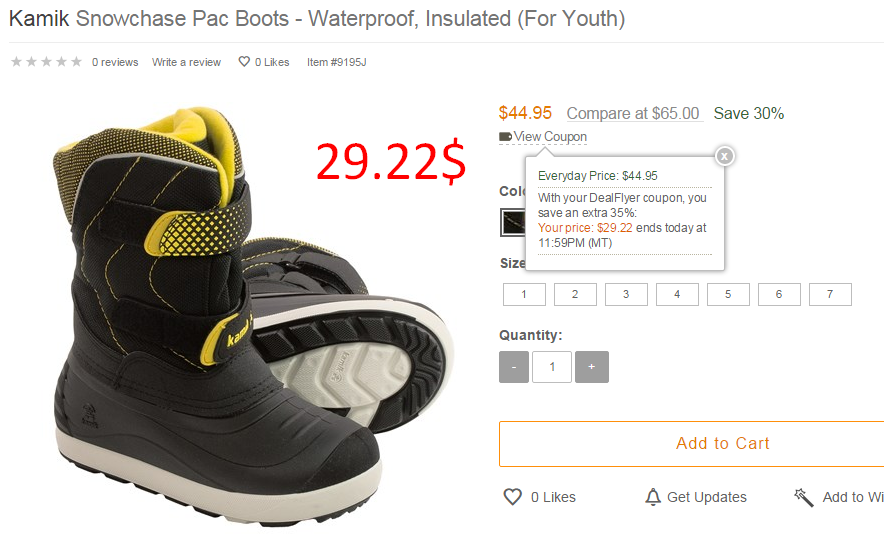Click the wishlist wand icon
This screenshot has width=884, height=542.
804,497
